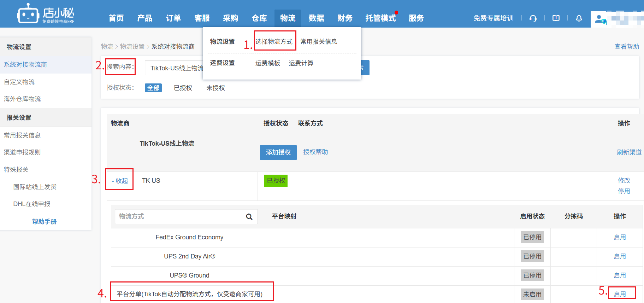Click the 未启用 status of 平台分单
This screenshot has height=303, width=644.
click(532, 294)
